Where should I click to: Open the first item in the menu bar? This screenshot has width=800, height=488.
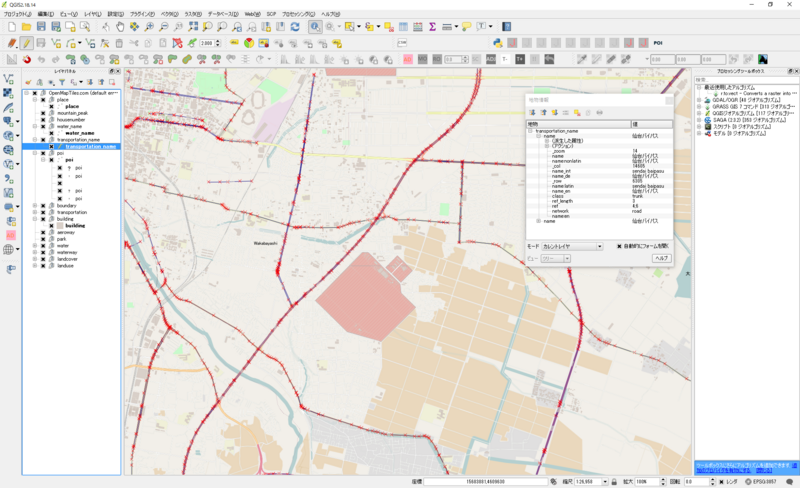[x=17, y=14]
